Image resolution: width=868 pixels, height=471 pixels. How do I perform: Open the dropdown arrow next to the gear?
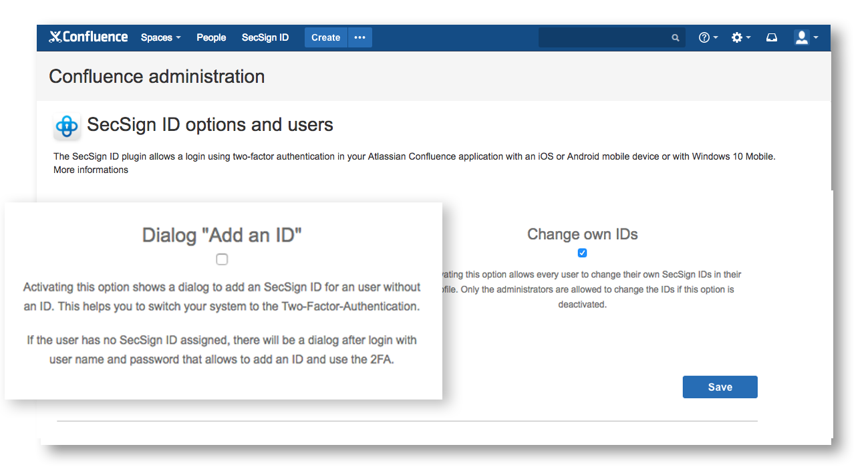point(748,37)
